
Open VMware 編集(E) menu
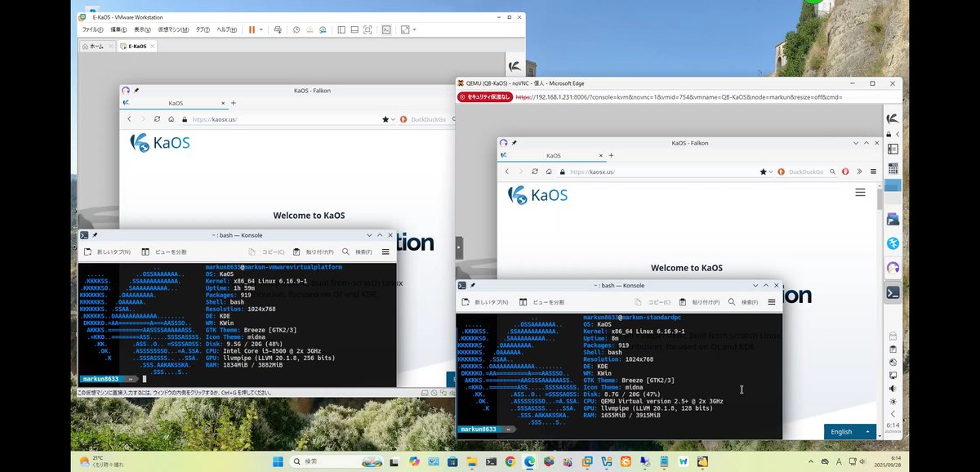click(x=118, y=29)
